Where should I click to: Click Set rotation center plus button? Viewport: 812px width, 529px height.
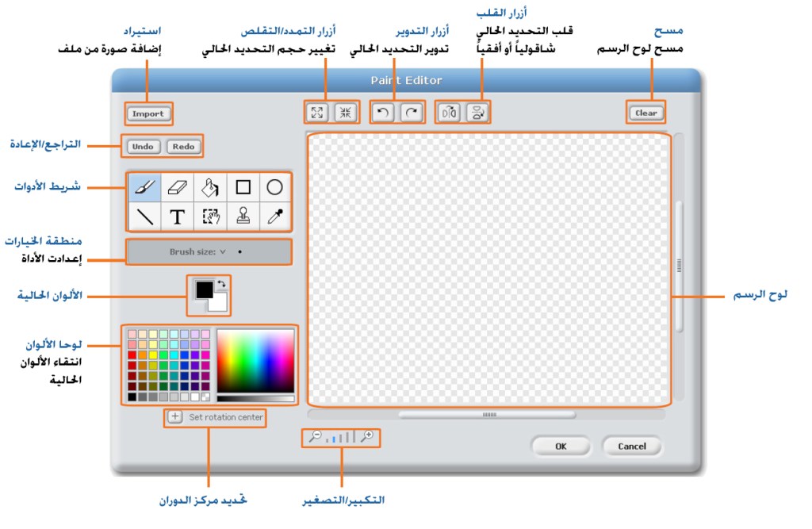174,416
